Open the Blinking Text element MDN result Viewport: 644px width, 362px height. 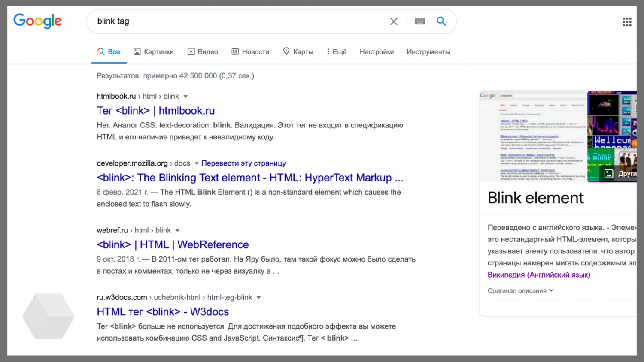point(250,178)
